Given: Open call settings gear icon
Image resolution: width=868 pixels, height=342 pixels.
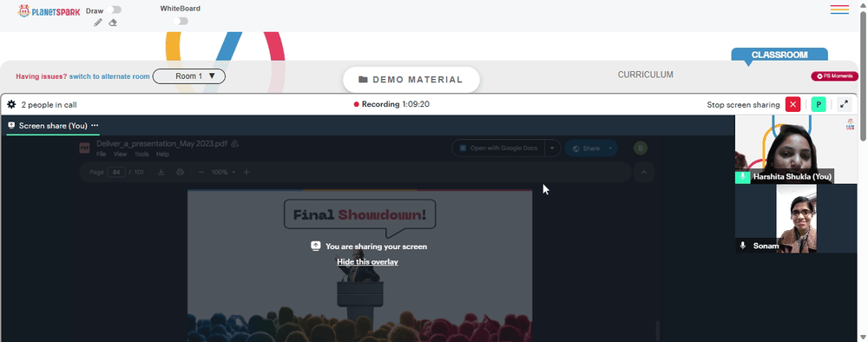Looking at the screenshot, I should 11,104.
